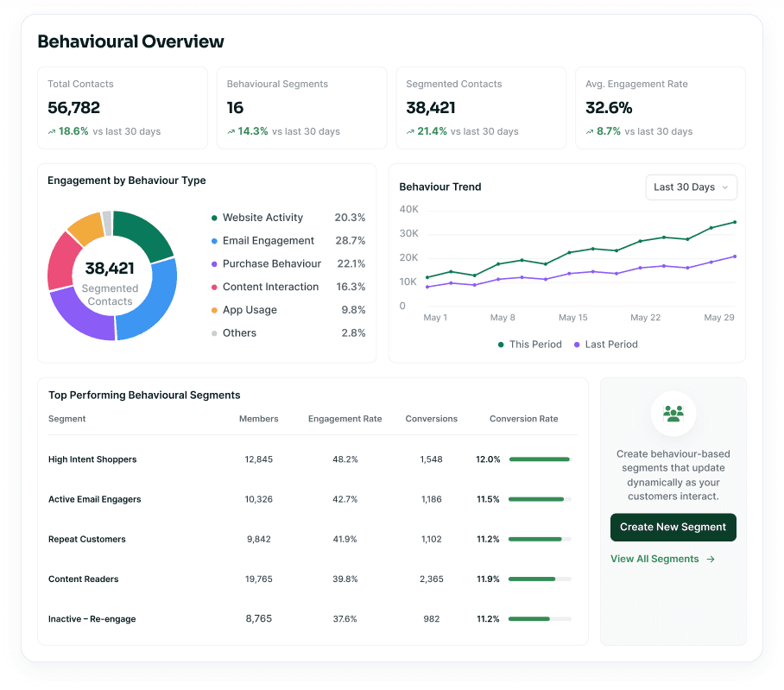Click the 11.9% conversion rate progress bar
This screenshot has width=784, height=690.
(540, 579)
